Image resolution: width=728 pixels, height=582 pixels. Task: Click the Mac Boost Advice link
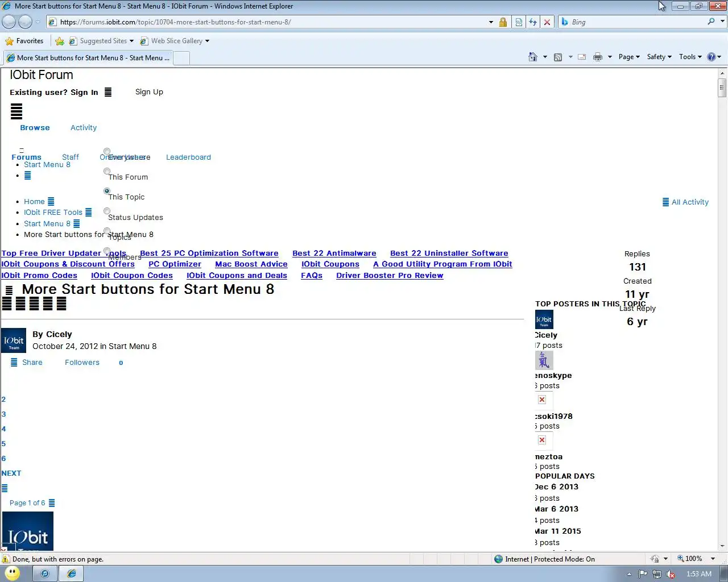point(251,264)
